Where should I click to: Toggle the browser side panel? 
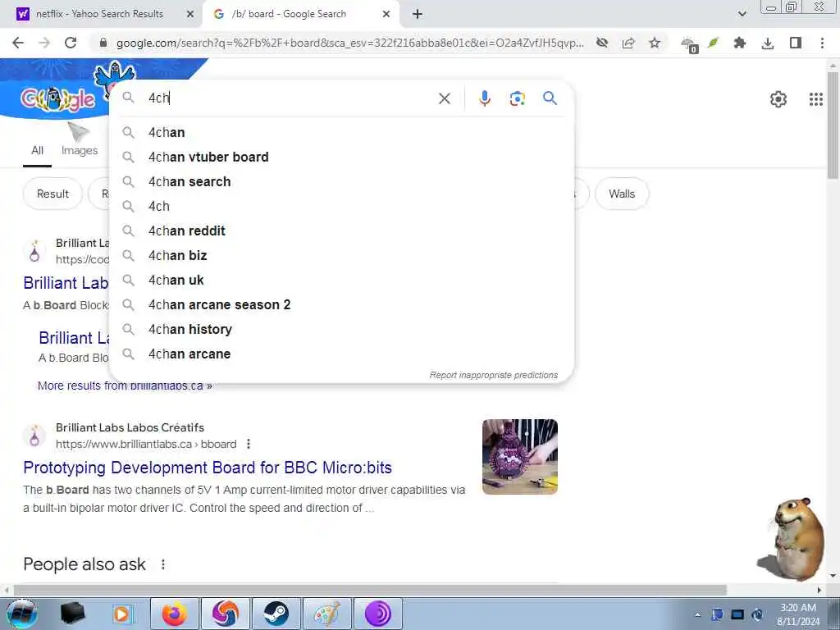(x=796, y=43)
